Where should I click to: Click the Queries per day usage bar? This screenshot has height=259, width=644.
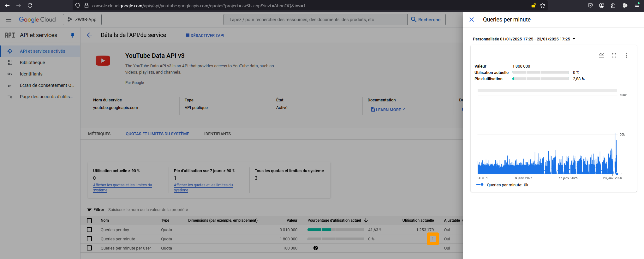click(336, 230)
